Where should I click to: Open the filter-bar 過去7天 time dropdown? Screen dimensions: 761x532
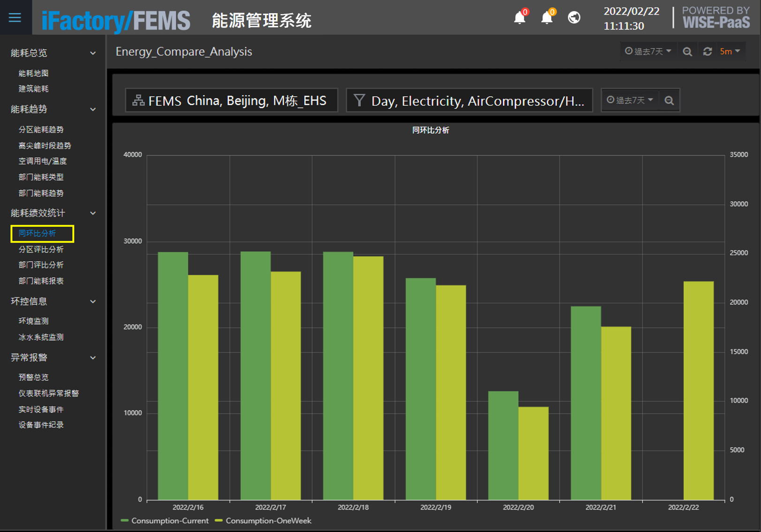point(630,100)
